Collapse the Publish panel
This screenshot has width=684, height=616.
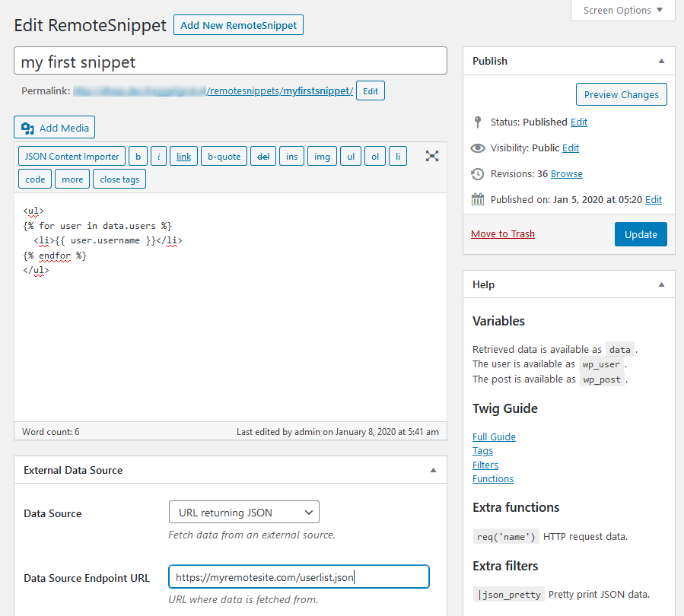click(x=661, y=61)
